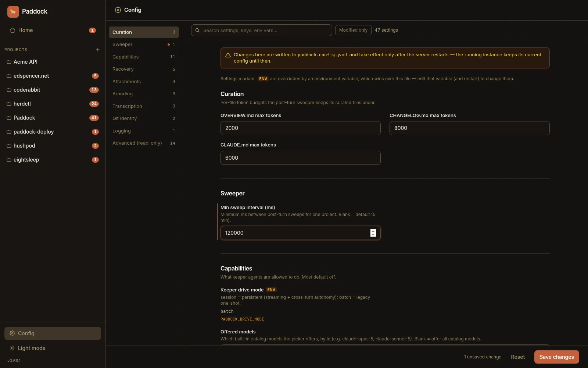Viewport: 588px width, 368px height.
Task: Click the Sweeper section heading
Action: (x=232, y=194)
